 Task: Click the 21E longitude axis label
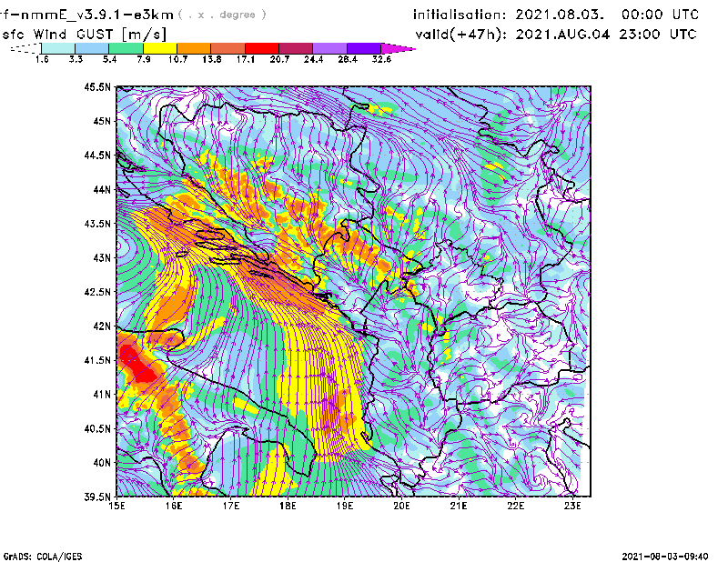pyautogui.click(x=459, y=506)
